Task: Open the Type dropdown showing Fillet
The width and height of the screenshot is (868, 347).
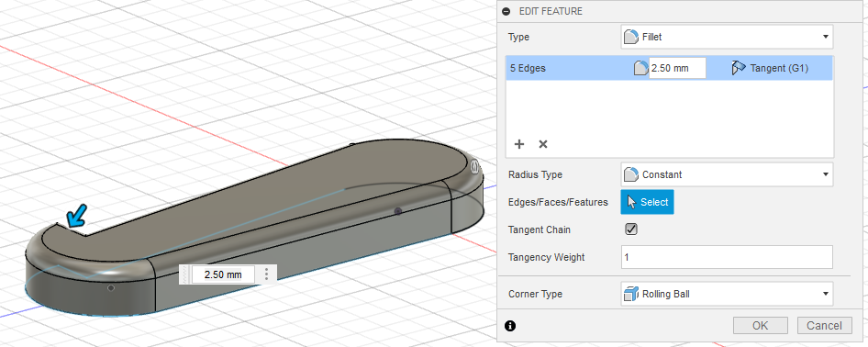Action: [727, 37]
